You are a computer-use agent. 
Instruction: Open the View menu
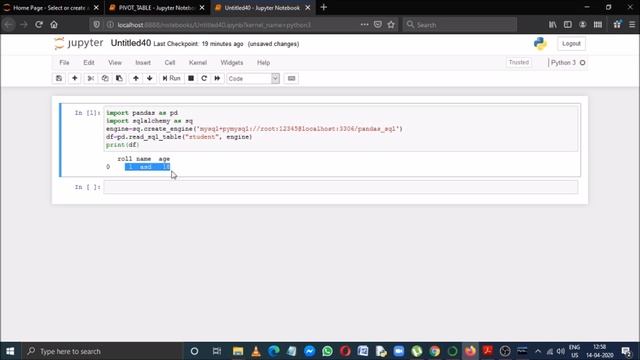115,63
